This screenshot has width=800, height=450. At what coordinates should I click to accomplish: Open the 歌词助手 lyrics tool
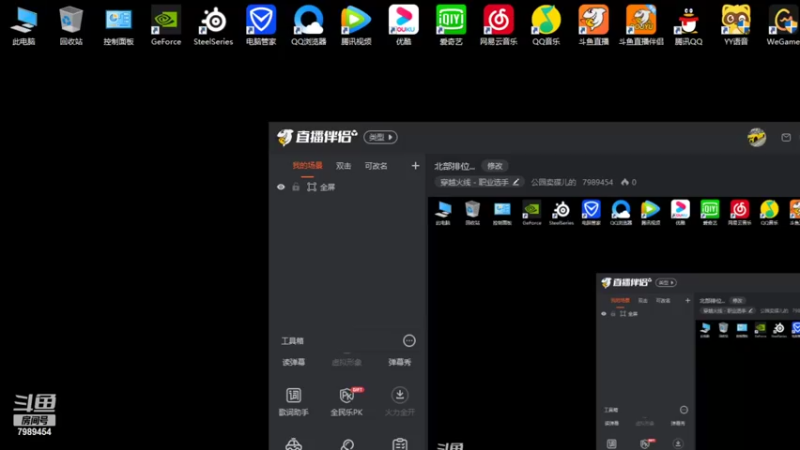click(x=293, y=402)
